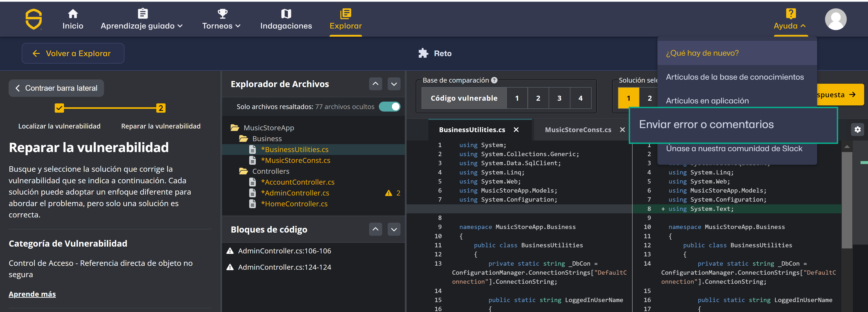
Task: Click Controllers open folder icon
Action: point(243,171)
